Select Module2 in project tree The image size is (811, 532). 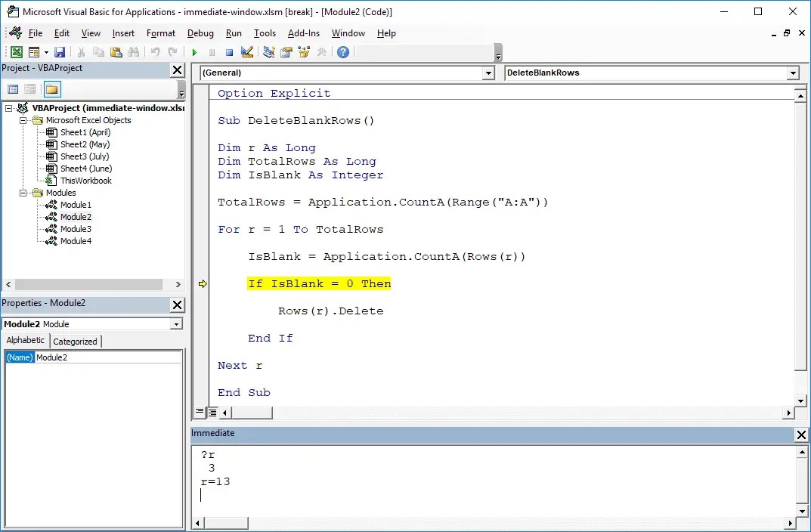coord(76,217)
